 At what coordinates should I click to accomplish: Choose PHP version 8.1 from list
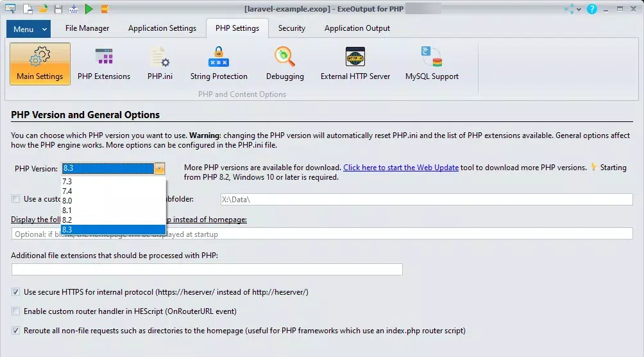(114, 210)
